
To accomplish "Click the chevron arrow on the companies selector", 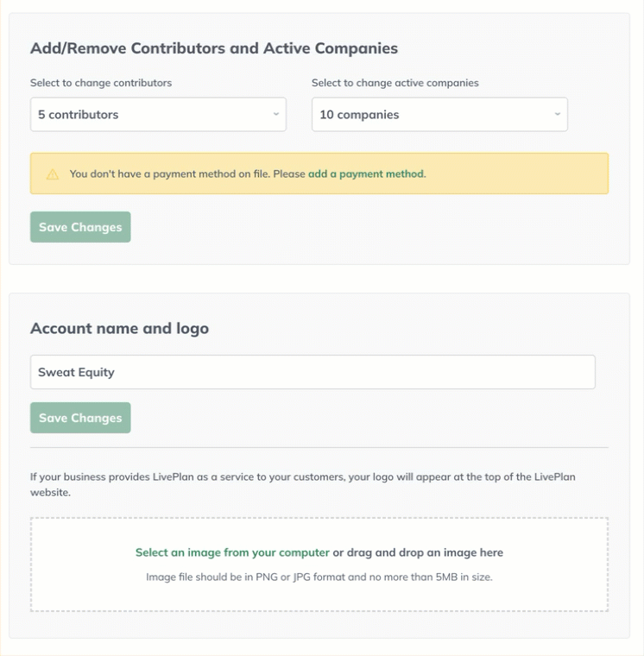I will (x=557, y=114).
